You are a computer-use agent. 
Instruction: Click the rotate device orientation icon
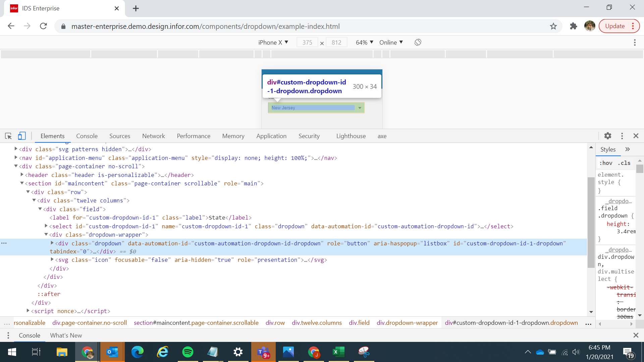418,42
